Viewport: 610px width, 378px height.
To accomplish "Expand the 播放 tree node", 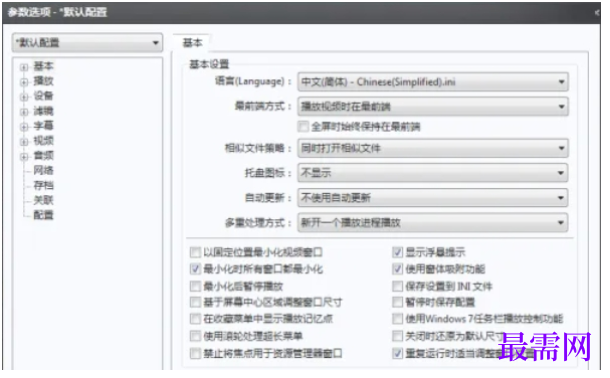I will (x=24, y=82).
